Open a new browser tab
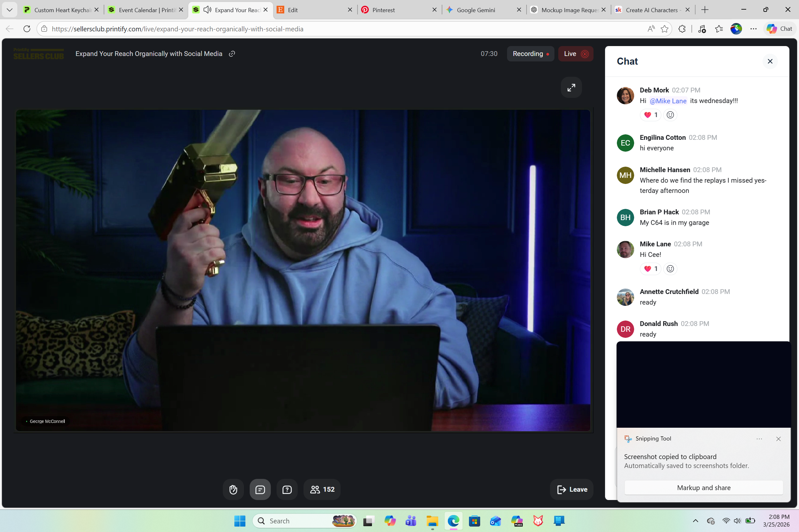 705,10
